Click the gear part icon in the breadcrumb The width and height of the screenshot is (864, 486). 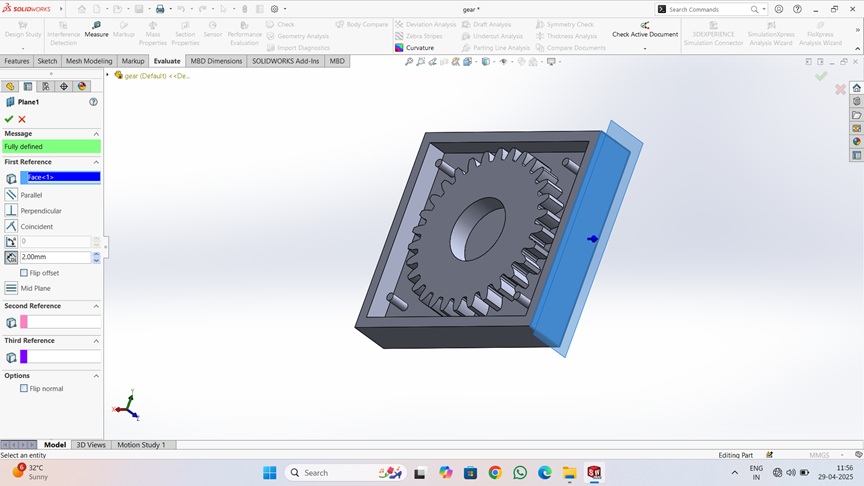click(x=118, y=75)
